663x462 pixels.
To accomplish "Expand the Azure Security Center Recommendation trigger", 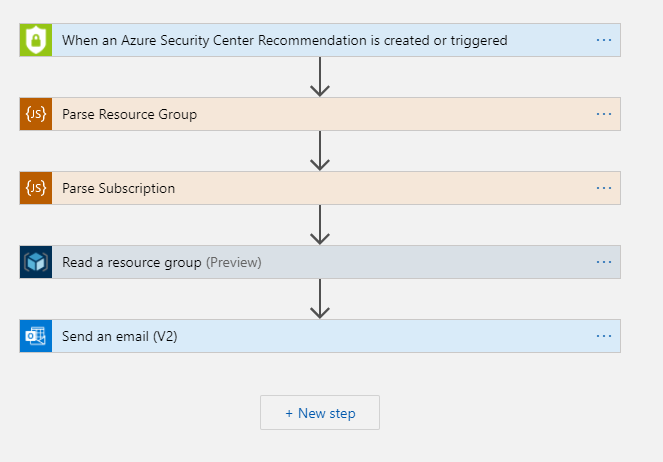I will tap(285, 41).
